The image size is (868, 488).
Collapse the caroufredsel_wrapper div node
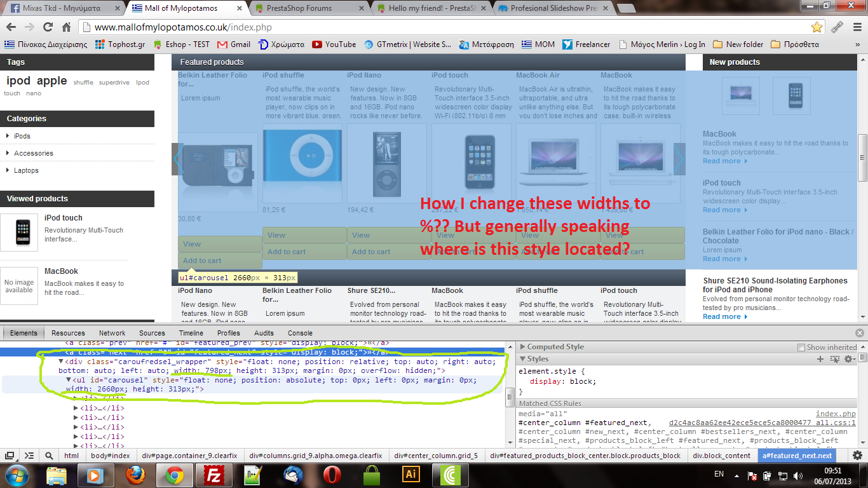click(62, 362)
